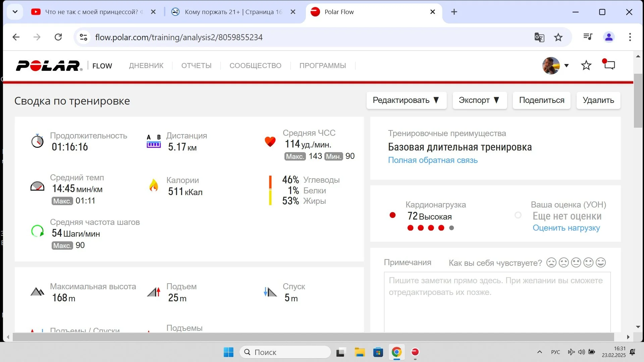Open the ДНЕВНИК menu item

click(146, 66)
